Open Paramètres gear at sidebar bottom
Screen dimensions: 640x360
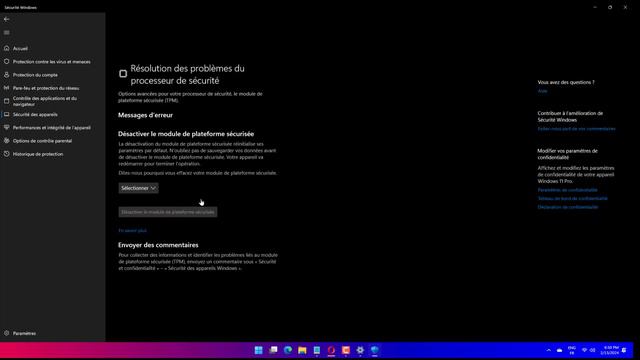[7, 333]
